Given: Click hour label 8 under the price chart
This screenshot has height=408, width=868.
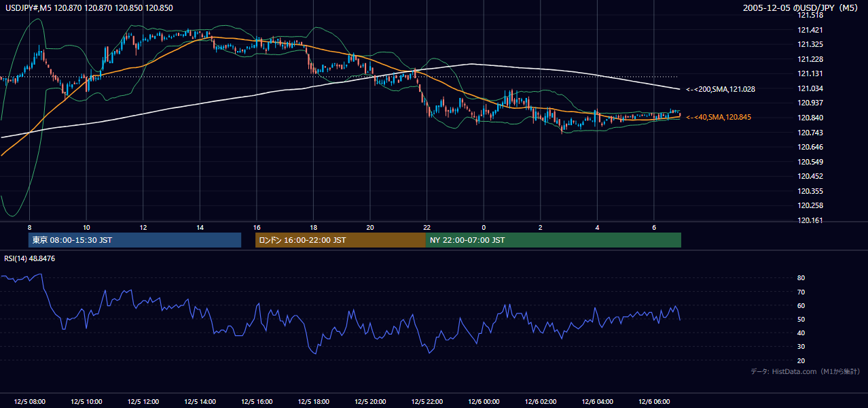Looking at the screenshot, I should point(29,226).
